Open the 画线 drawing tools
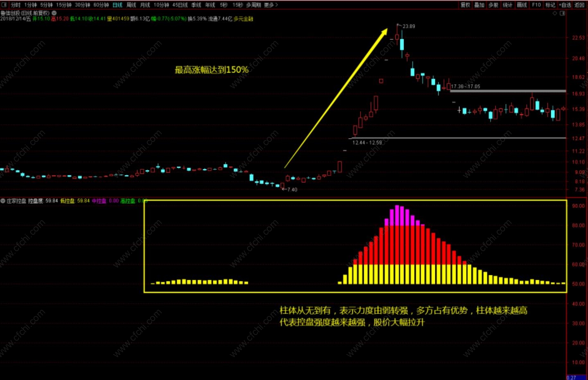The width and height of the screenshot is (588, 380). click(x=522, y=5)
